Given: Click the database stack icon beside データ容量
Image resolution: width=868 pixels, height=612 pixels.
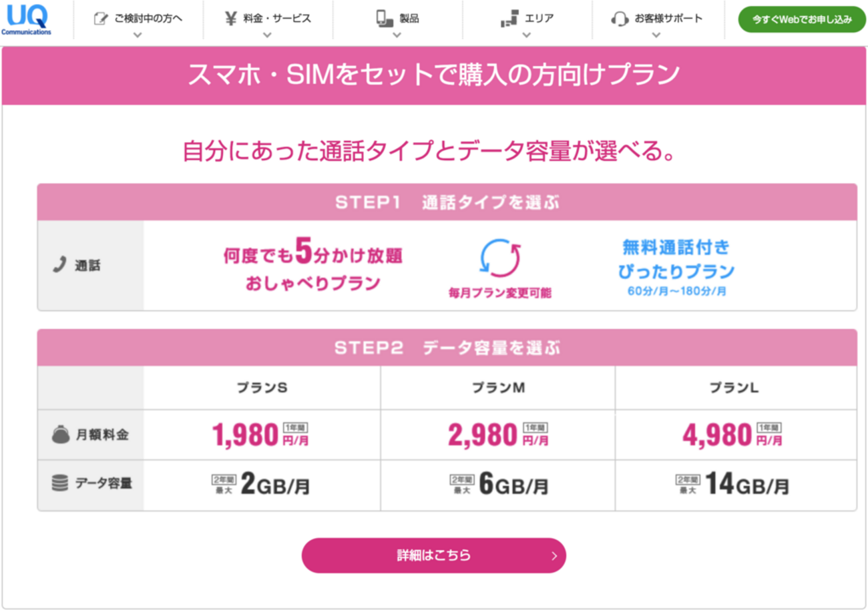Looking at the screenshot, I should point(61,483).
